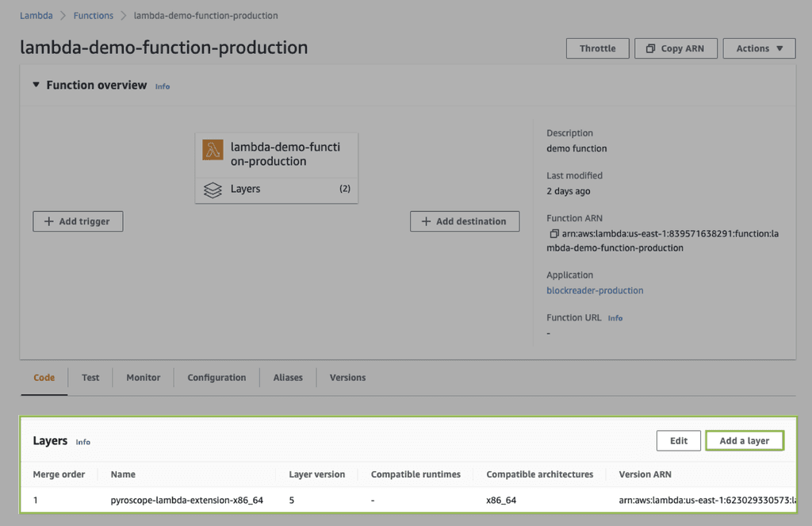Click the orange Lambda function icon
This screenshot has height=526, width=812.
[x=213, y=150]
